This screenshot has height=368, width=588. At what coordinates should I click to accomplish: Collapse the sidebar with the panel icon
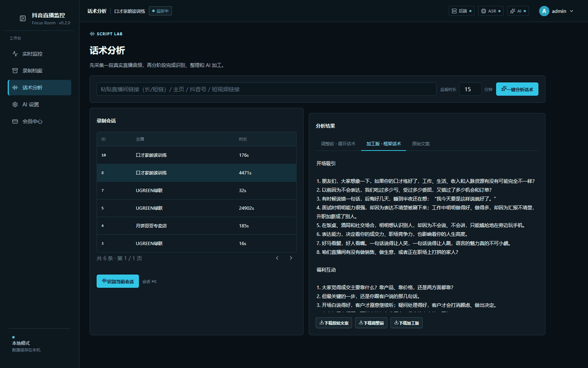(x=23, y=19)
